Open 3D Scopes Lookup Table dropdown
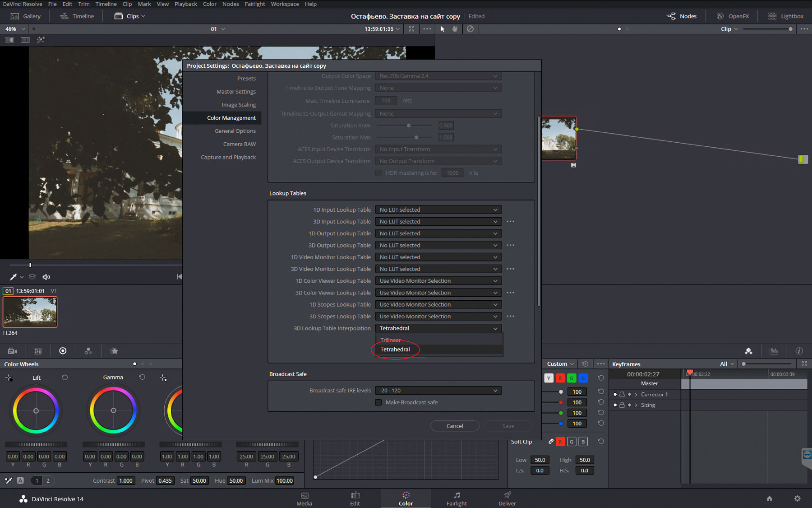Viewport: 812px width, 508px height. 438,317
